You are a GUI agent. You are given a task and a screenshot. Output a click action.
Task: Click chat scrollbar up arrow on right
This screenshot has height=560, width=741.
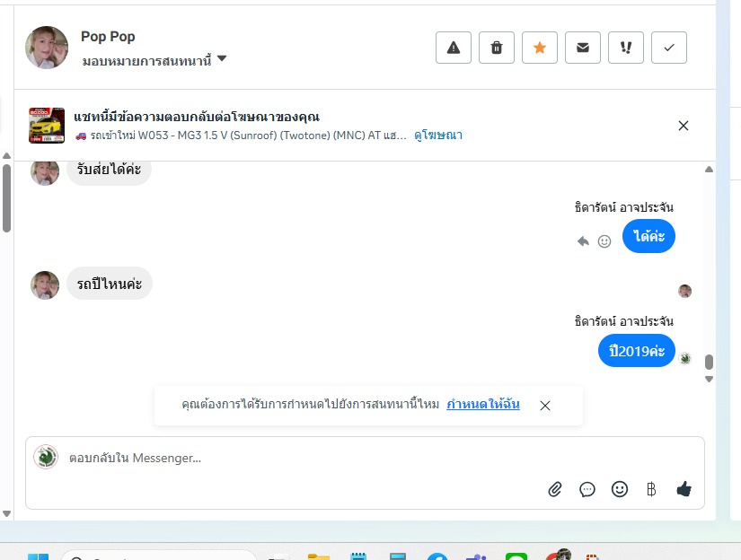[x=709, y=170]
